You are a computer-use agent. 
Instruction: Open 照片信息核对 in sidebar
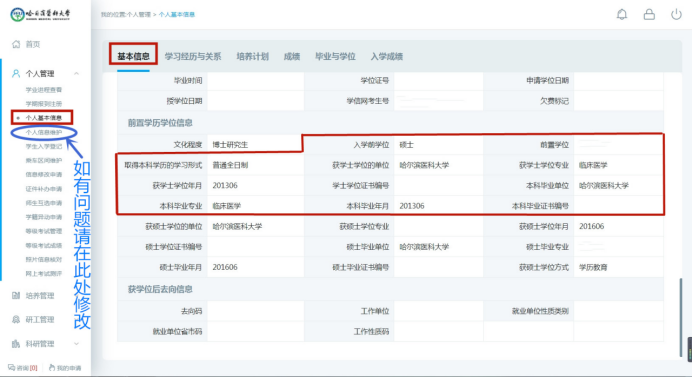click(x=44, y=259)
